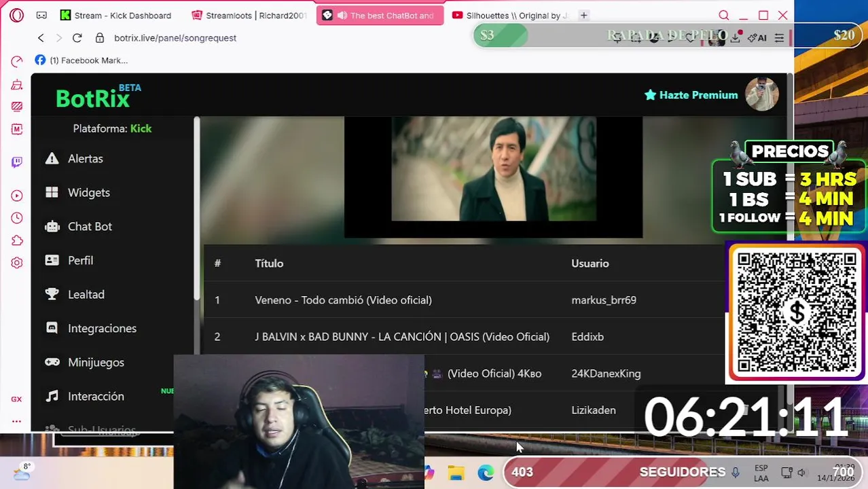Screen dimensions: 868x489
Task: Select The best ChatBot tab
Action: 380,15
